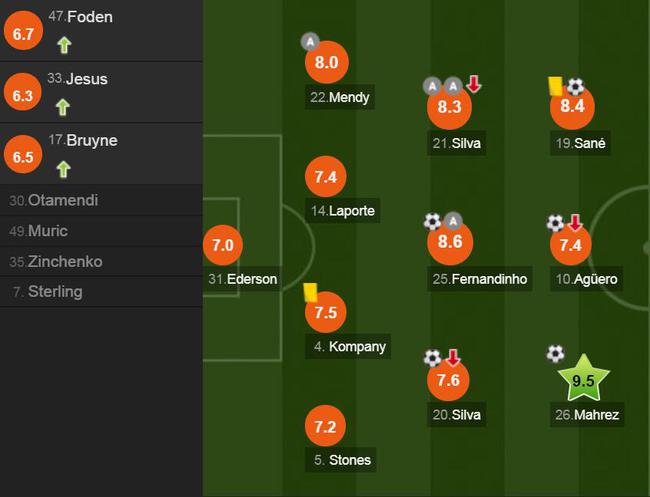The height and width of the screenshot is (497, 650).
Task: Open Ederson's player name label
Action: [x=243, y=279]
